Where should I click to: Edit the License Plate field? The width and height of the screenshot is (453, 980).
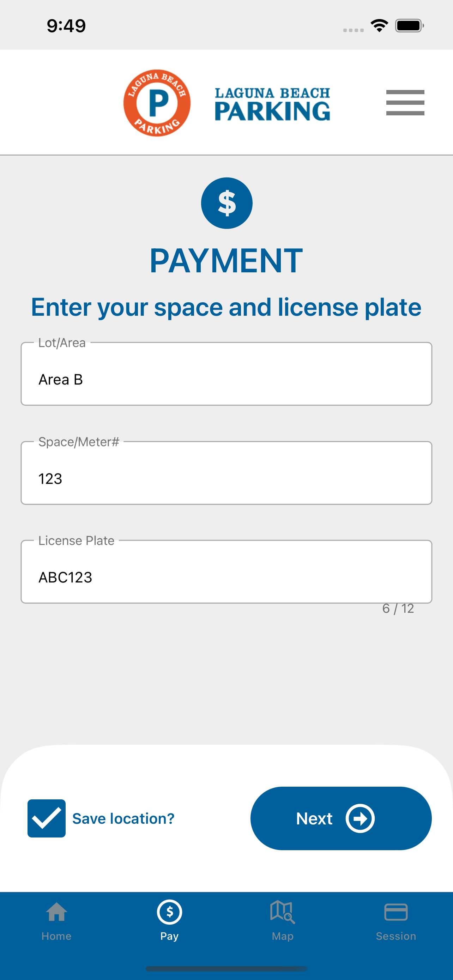226,572
